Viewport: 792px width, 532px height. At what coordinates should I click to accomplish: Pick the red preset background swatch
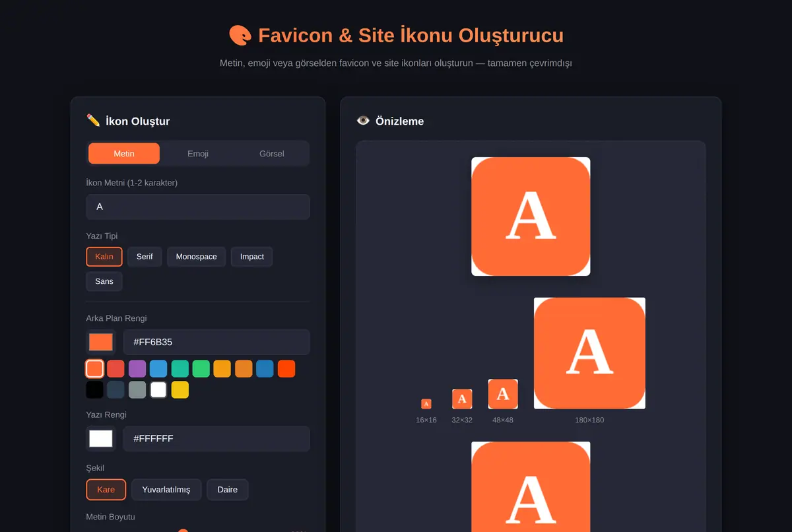(116, 368)
